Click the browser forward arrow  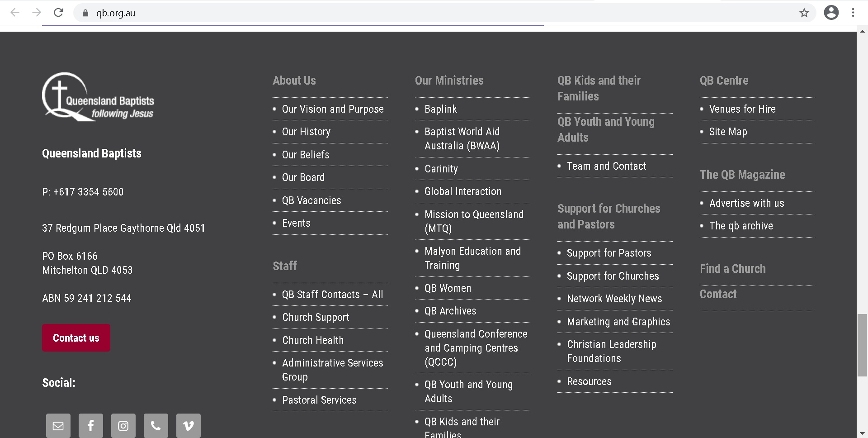pos(37,13)
